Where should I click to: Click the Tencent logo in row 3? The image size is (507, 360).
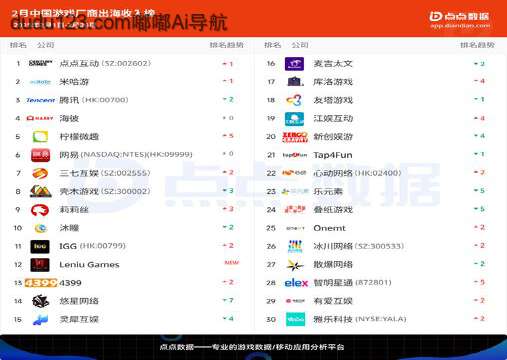coord(40,100)
